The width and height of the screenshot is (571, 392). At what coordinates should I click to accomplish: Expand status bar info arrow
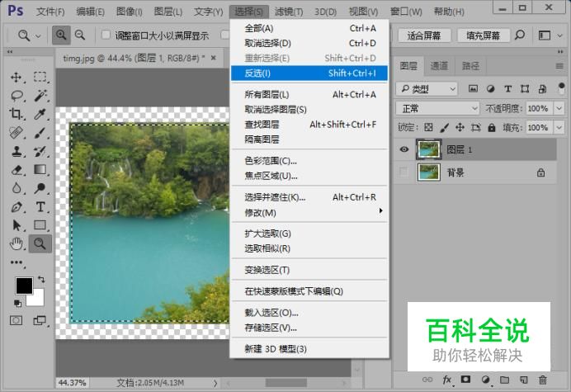(215, 383)
